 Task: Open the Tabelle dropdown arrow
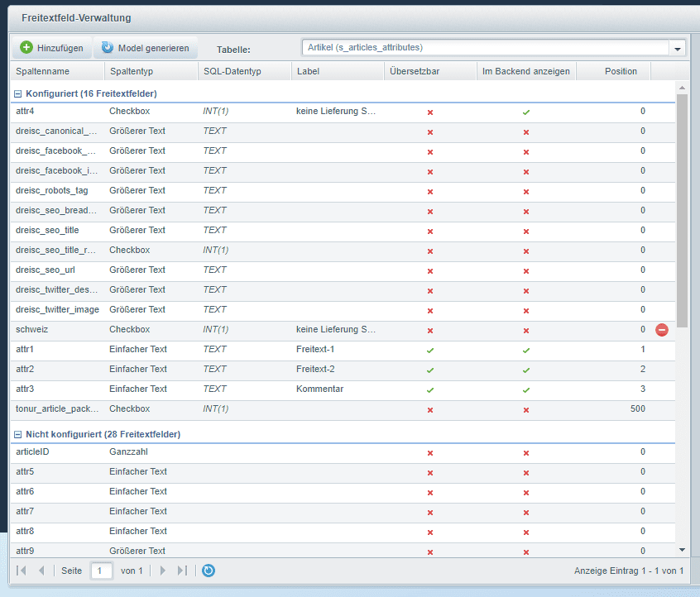(678, 49)
